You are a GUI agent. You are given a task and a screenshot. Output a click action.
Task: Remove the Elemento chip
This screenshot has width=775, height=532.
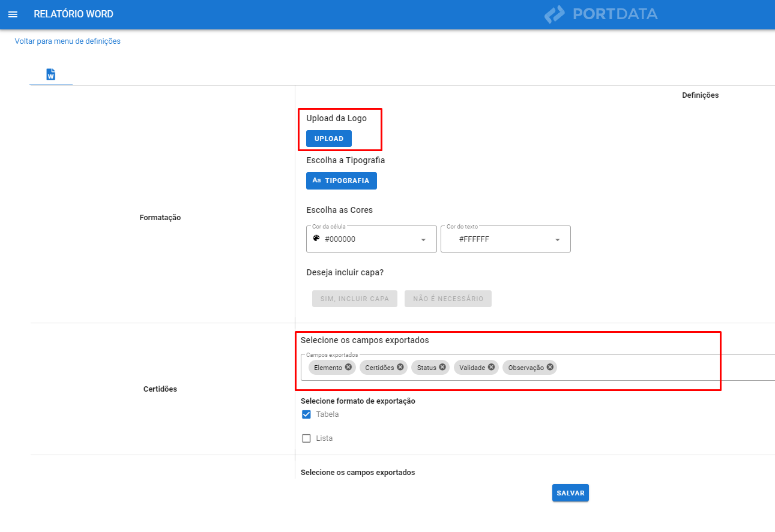pos(348,367)
